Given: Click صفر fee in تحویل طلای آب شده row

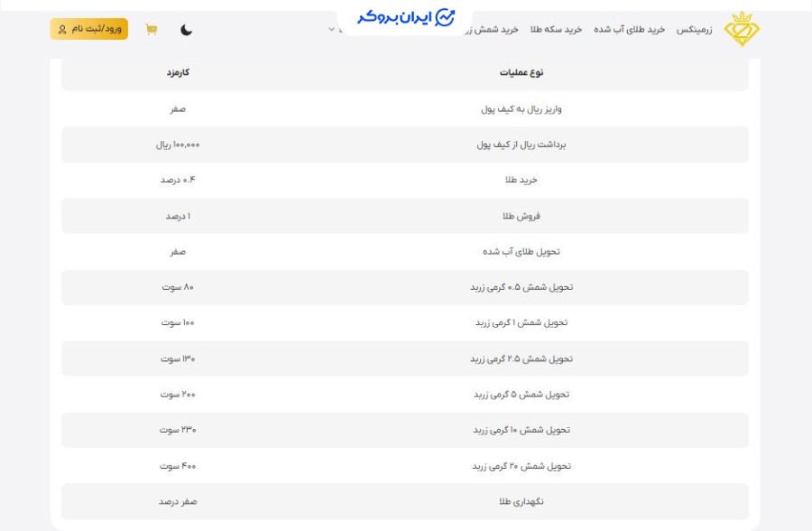Looking at the screenshot, I should point(178,252).
